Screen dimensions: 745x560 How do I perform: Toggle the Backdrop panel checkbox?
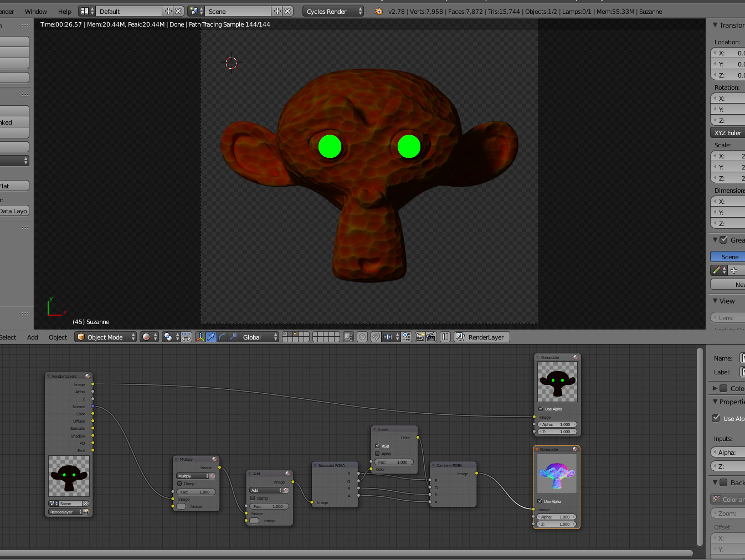point(723,482)
